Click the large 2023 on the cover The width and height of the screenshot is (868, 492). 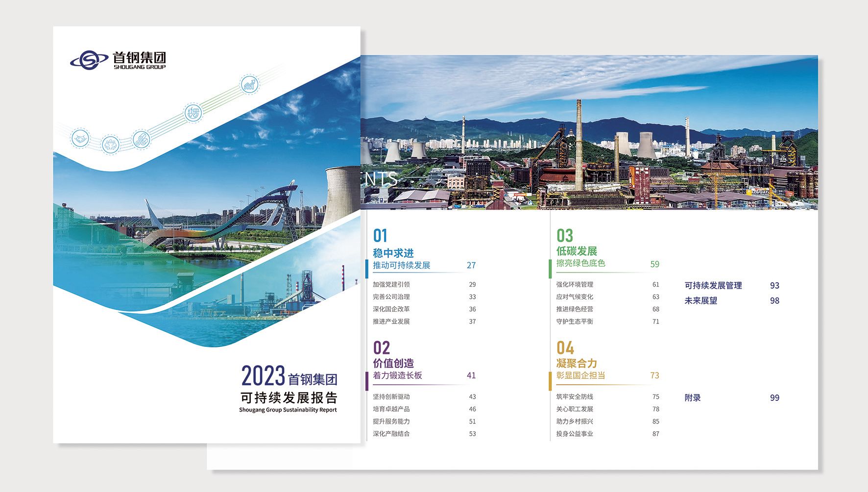point(263,376)
